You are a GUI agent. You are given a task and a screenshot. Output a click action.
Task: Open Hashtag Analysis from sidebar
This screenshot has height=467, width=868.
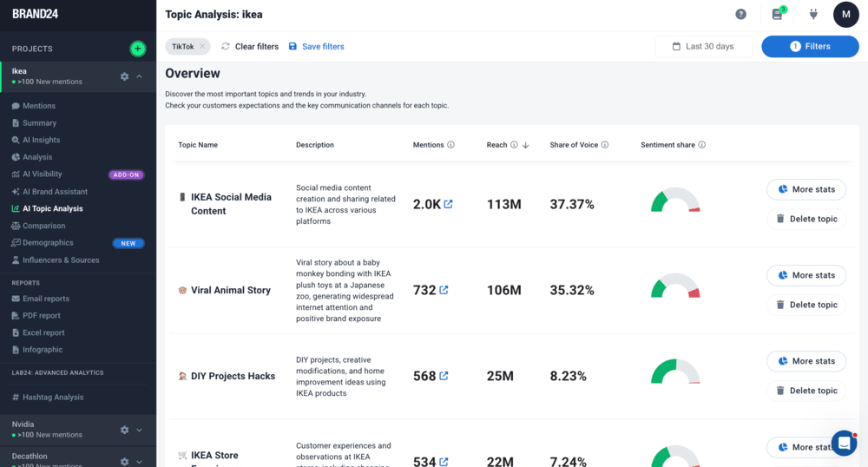tap(52, 397)
